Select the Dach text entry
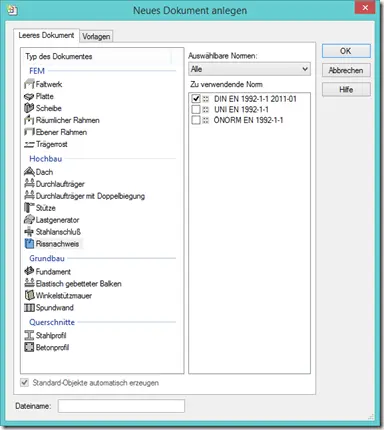384x430 pixels. click(x=44, y=172)
